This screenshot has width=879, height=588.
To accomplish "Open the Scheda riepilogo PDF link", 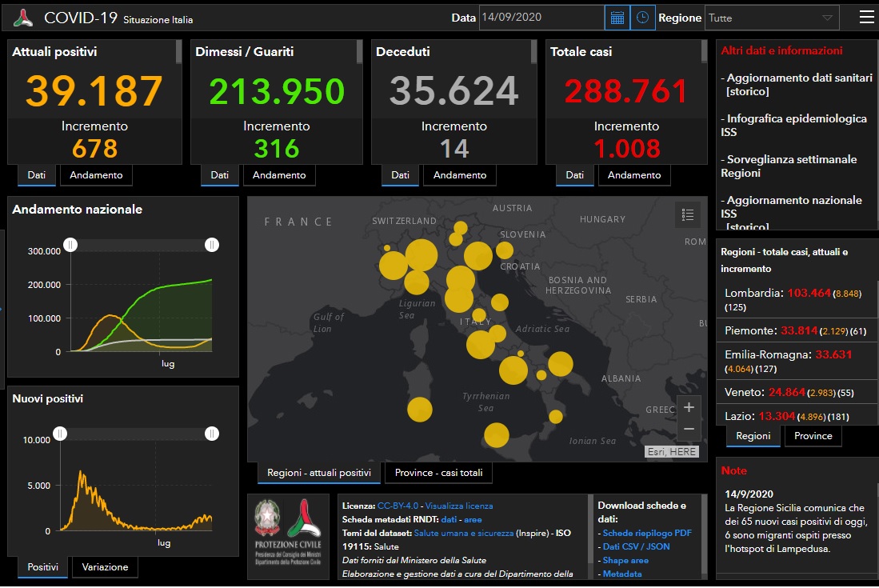I will tap(647, 533).
